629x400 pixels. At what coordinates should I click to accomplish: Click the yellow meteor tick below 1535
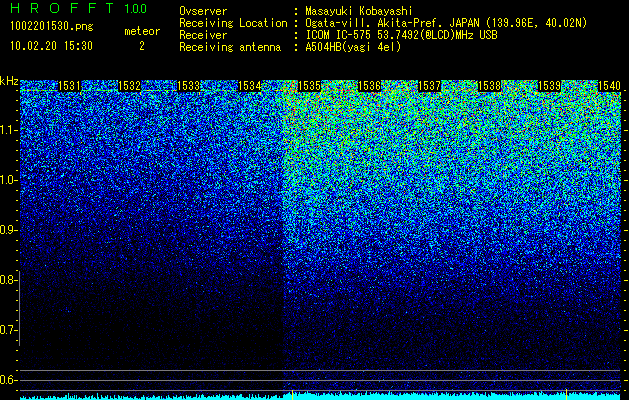point(292,394)
